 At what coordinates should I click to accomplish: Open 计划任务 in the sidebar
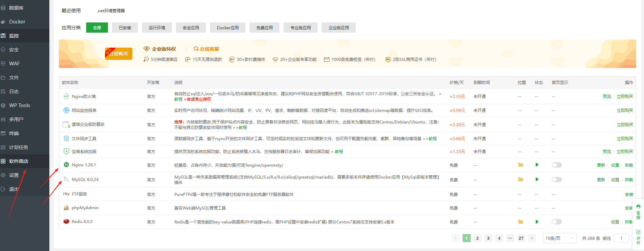pyautogui.click(x=25, y=147)
